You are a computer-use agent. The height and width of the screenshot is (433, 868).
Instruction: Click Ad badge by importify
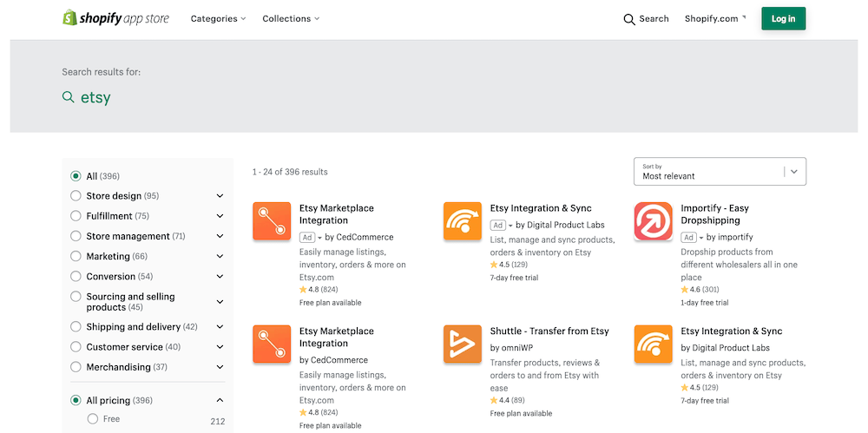pyautogui.click(x=688, y=237)
